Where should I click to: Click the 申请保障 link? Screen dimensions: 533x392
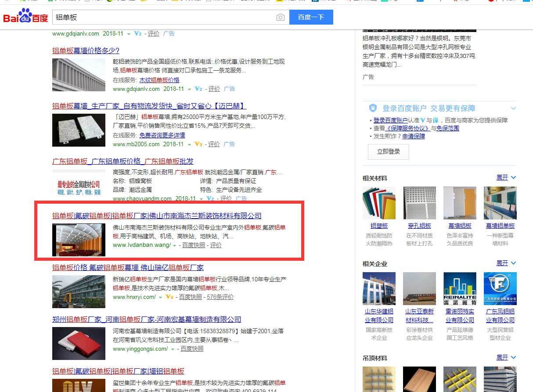point(414,136)
